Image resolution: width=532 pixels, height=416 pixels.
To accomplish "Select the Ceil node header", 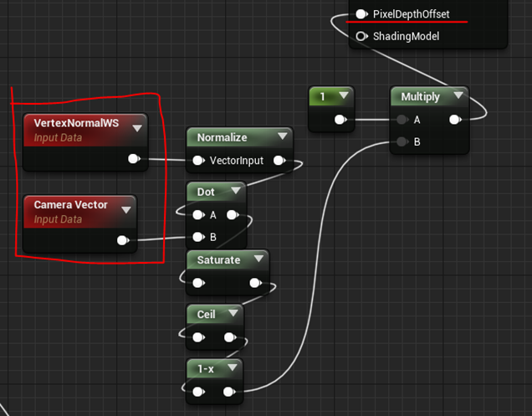I will 215,315.
